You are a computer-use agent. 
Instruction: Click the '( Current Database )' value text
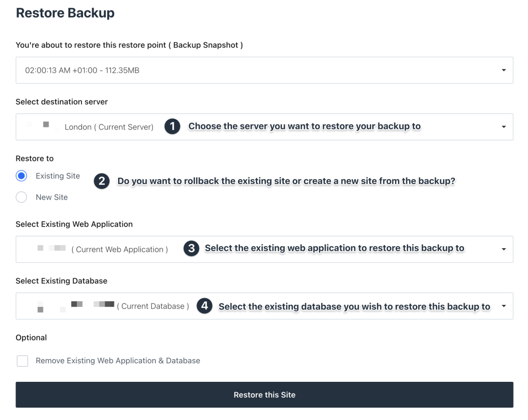pos(153,306)
